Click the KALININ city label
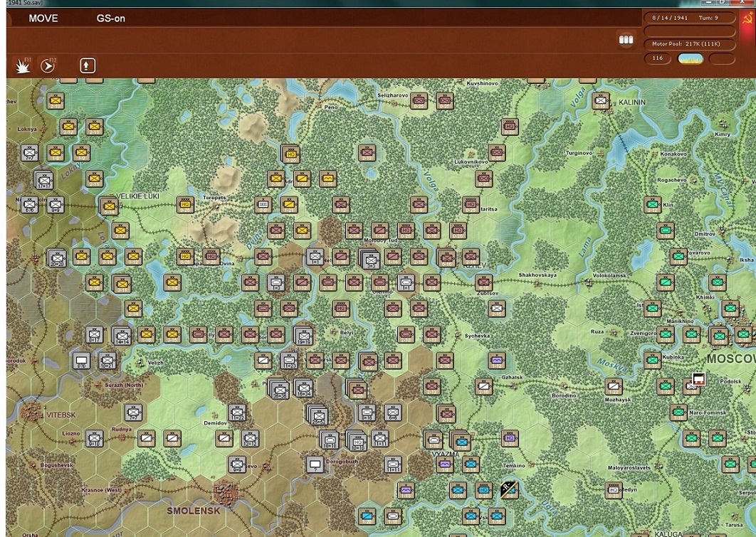This screenshot has width=756, height=537. [x=632, y=102]
